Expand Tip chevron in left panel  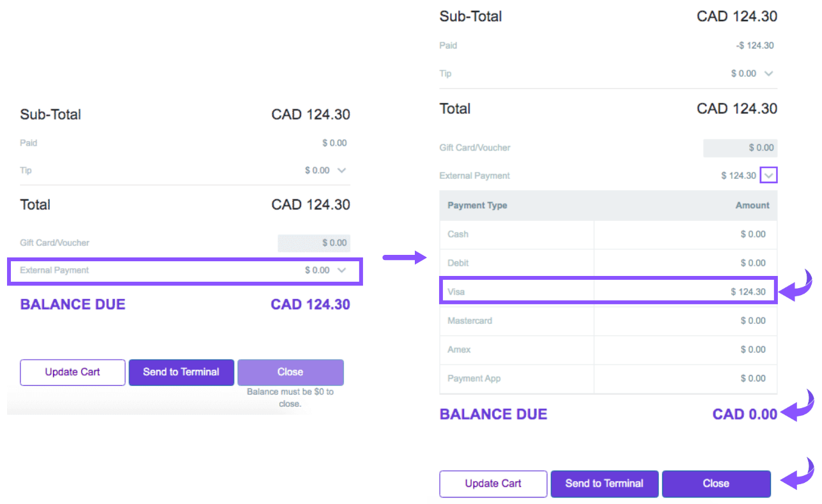point(341,171)
